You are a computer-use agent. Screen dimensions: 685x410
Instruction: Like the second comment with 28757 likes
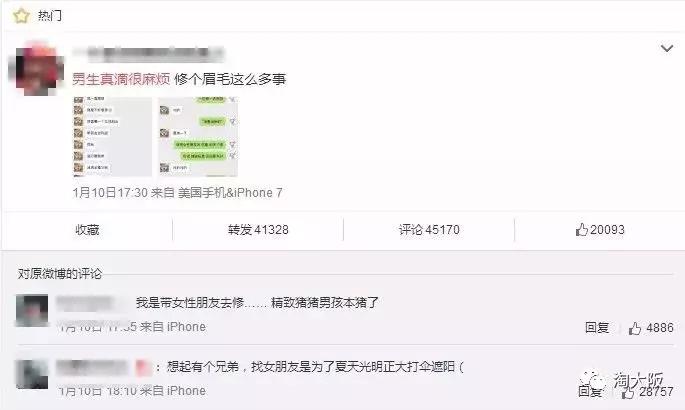point(647,392)
